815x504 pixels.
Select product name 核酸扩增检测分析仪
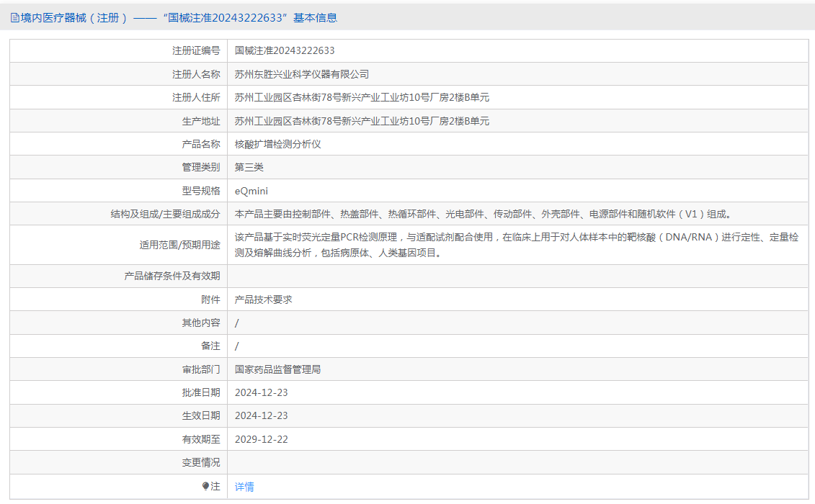[x=277, y=144]
